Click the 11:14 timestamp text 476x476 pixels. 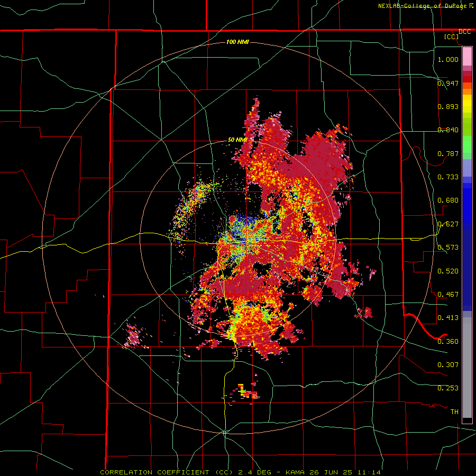pos(369,472)
